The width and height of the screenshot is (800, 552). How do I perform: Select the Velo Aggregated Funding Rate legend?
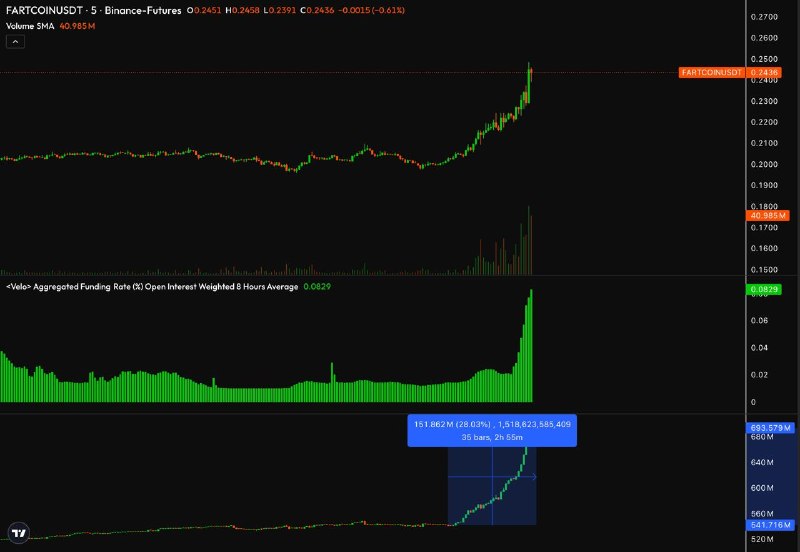point(150,287)
